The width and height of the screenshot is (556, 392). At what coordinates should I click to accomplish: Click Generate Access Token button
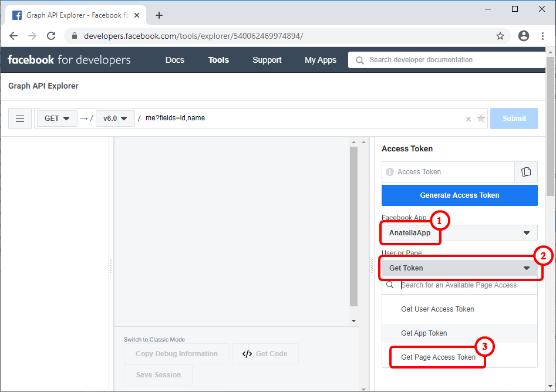[x=460, y=195]
